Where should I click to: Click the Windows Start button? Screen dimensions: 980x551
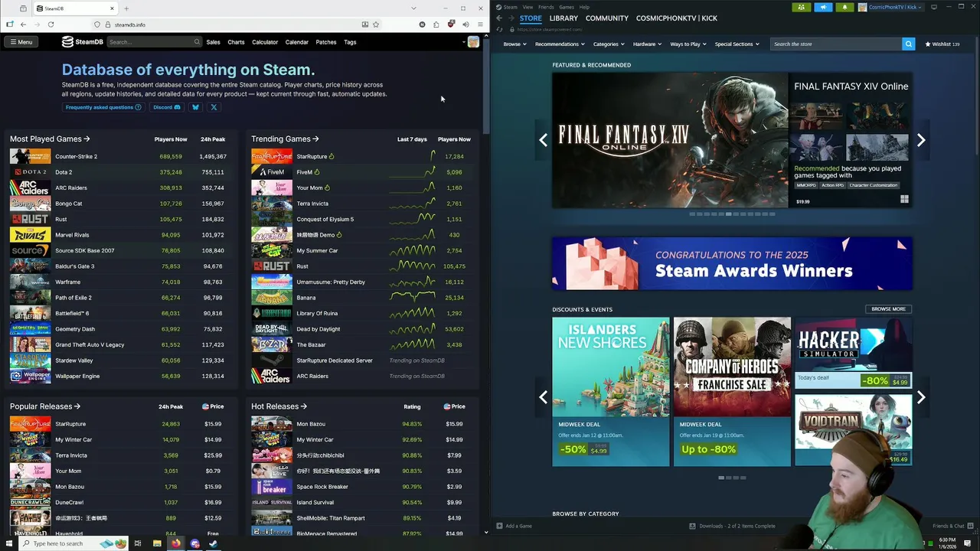(9, 543)
